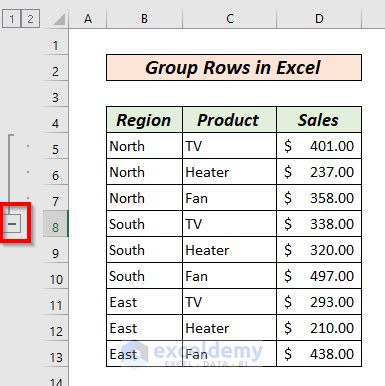
Task: Select the North cell in row 6
Action: [144, 172]
